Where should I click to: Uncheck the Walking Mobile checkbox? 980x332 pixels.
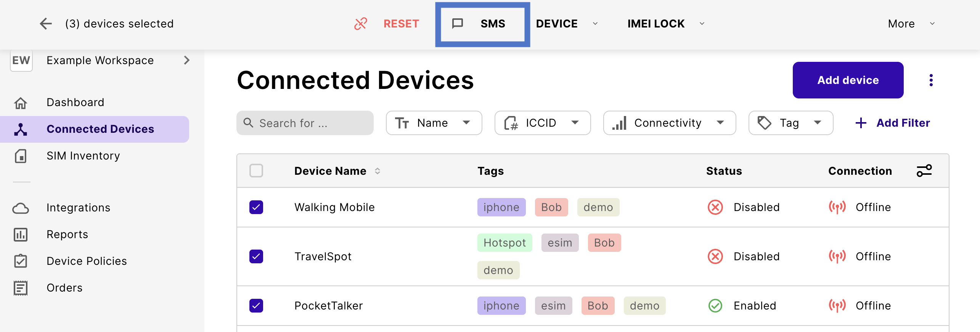click(x=256, y=207)
